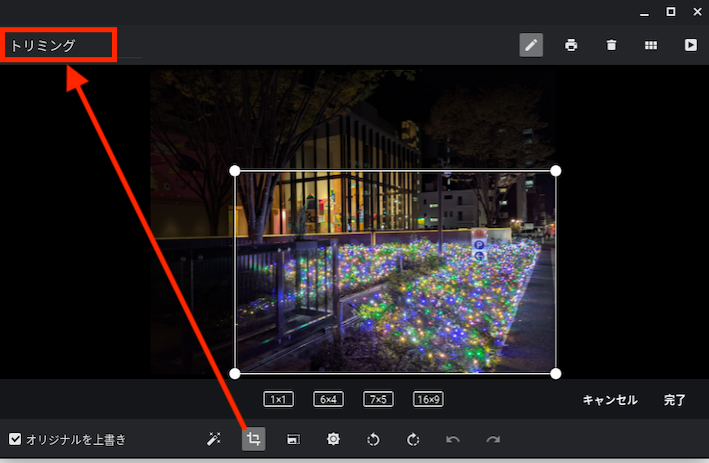Choose the 7x5 aspect ratio
The height and width of the screenshot is (463, 709).
click(x=378, y=399)
